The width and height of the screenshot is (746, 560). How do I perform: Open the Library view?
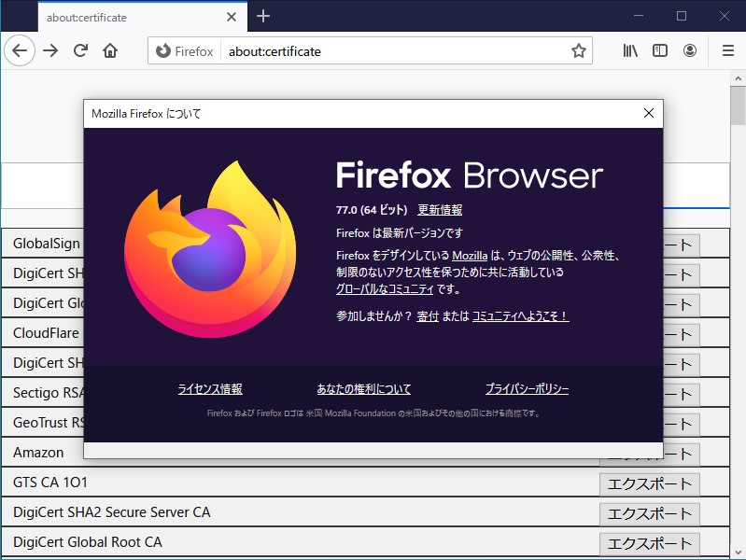point(630,50)
